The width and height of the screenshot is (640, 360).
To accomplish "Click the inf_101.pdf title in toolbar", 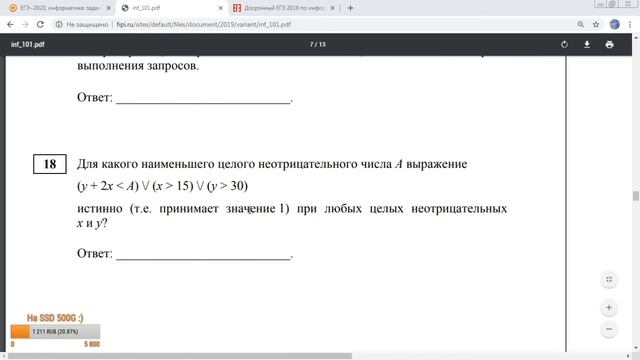I will 28,44.
